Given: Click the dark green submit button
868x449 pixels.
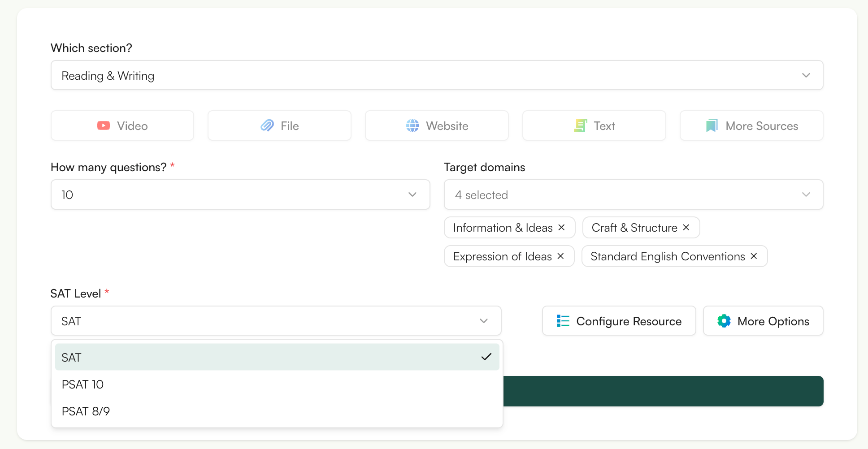Looking at the screenshot, I should click(x=663, y=391).
